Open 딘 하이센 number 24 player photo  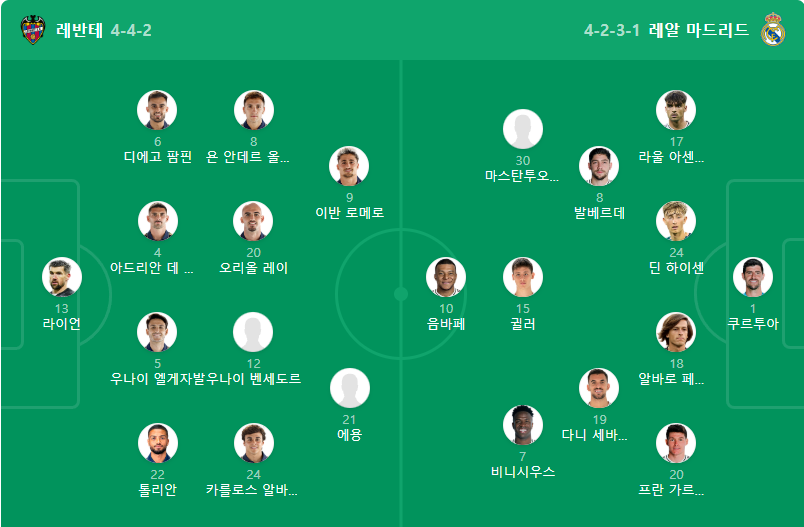click(x=676, y=221)
